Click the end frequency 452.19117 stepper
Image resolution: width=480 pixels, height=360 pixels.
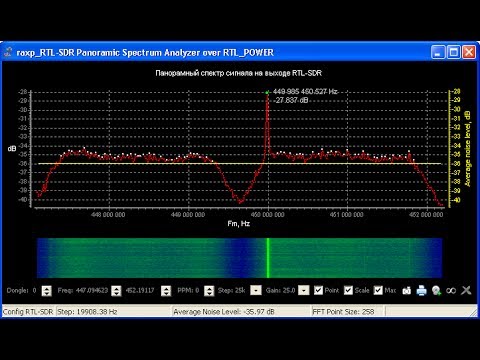tap(166, 291)
